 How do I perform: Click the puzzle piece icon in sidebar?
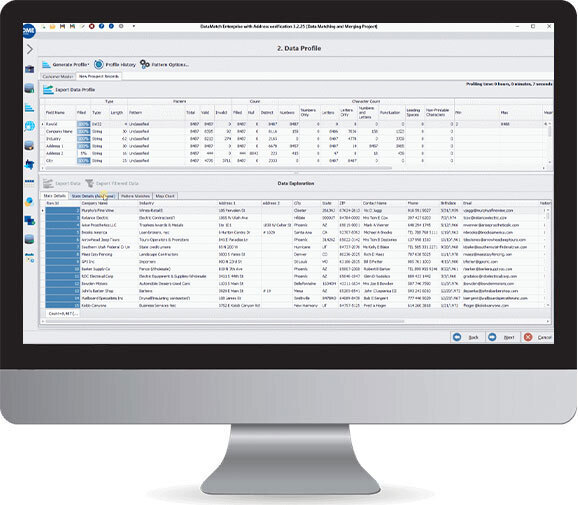[29, 164]
